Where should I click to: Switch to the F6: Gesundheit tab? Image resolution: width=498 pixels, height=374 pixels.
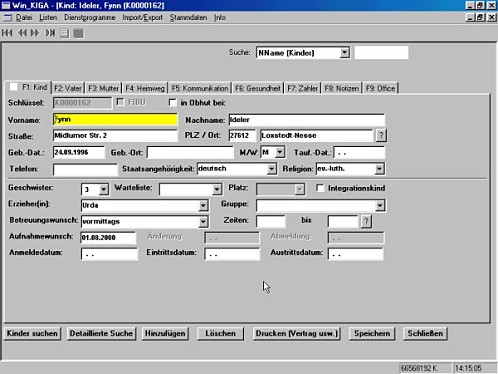(x=258, y=88)
